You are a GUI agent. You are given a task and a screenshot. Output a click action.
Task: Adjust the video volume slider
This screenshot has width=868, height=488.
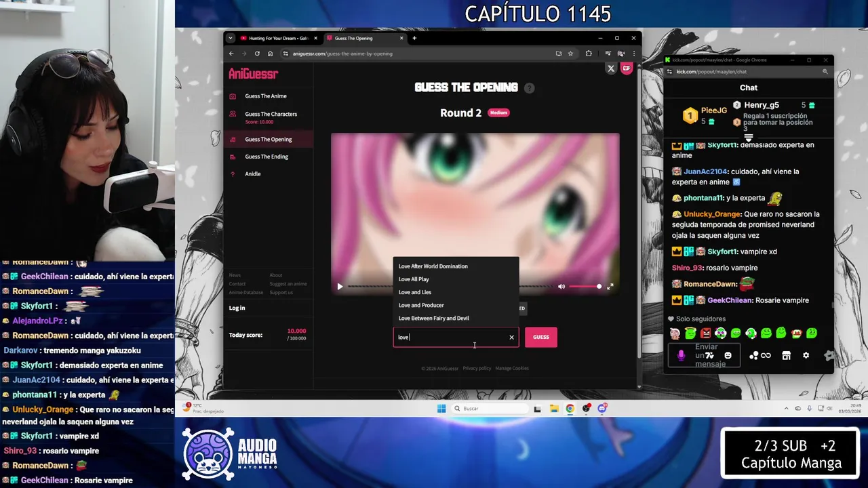[x=585, y=287]
